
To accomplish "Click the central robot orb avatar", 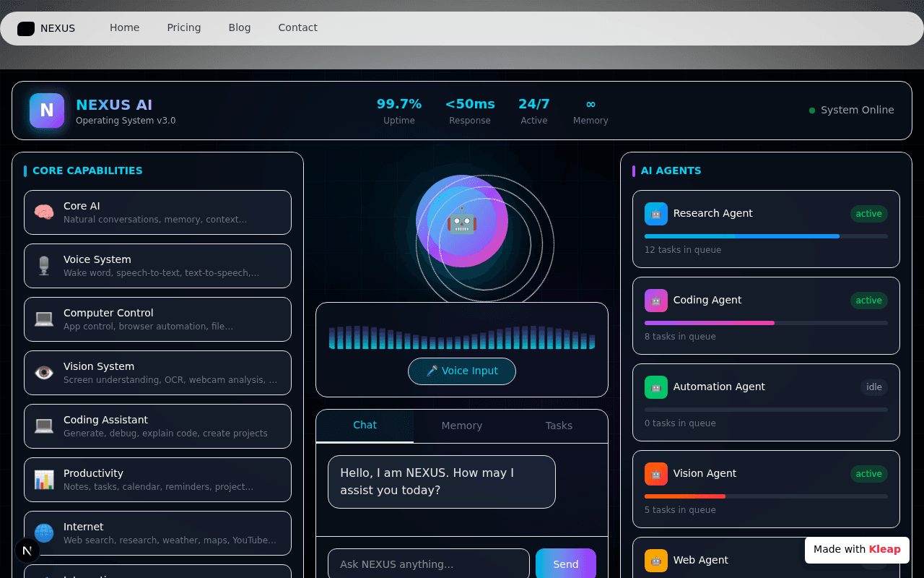I will pyautogui.click(x=462, y=221).
